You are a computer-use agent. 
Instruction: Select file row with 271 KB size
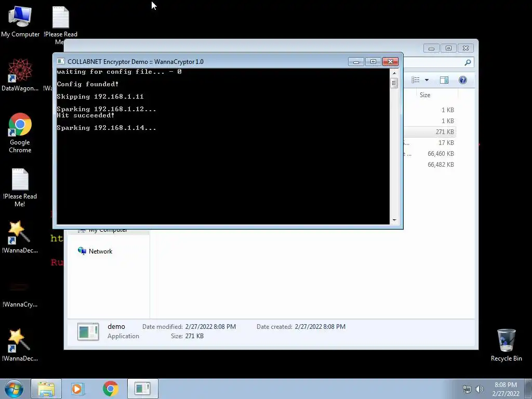point(430,131)
